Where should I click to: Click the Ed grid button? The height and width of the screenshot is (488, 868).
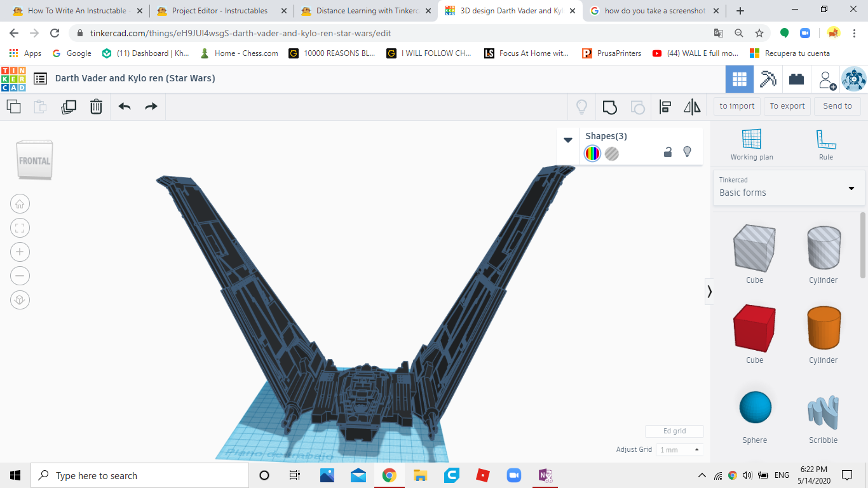coord(674,431)
